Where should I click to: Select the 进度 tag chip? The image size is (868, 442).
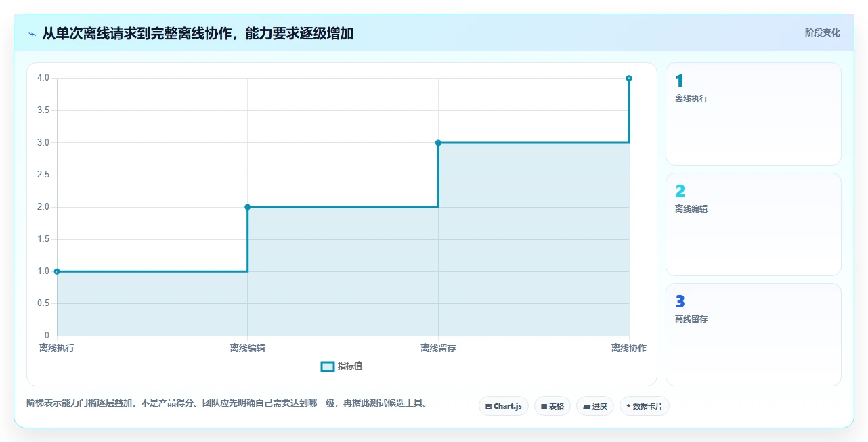click(x=594, y=406)
